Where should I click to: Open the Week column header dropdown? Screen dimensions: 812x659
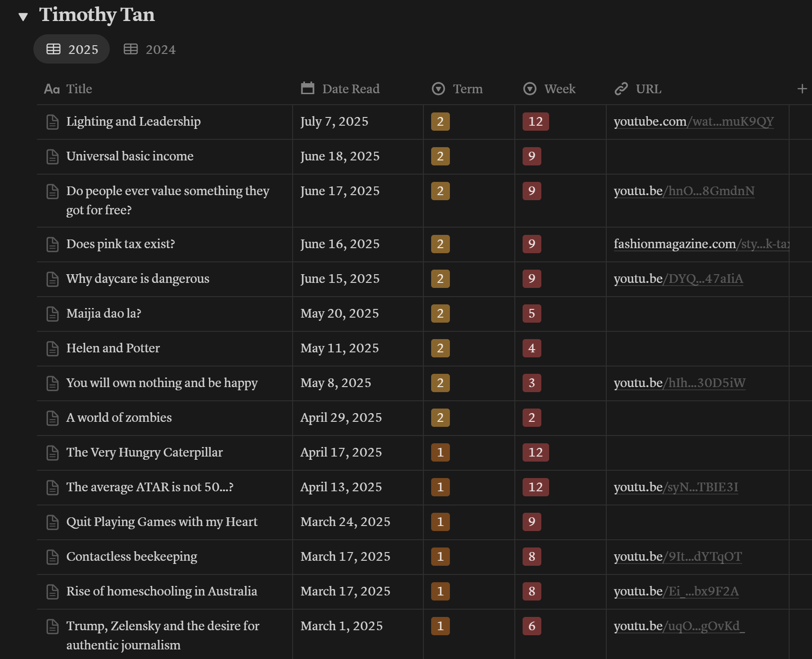pyautogui.click(x=549, y=89)
